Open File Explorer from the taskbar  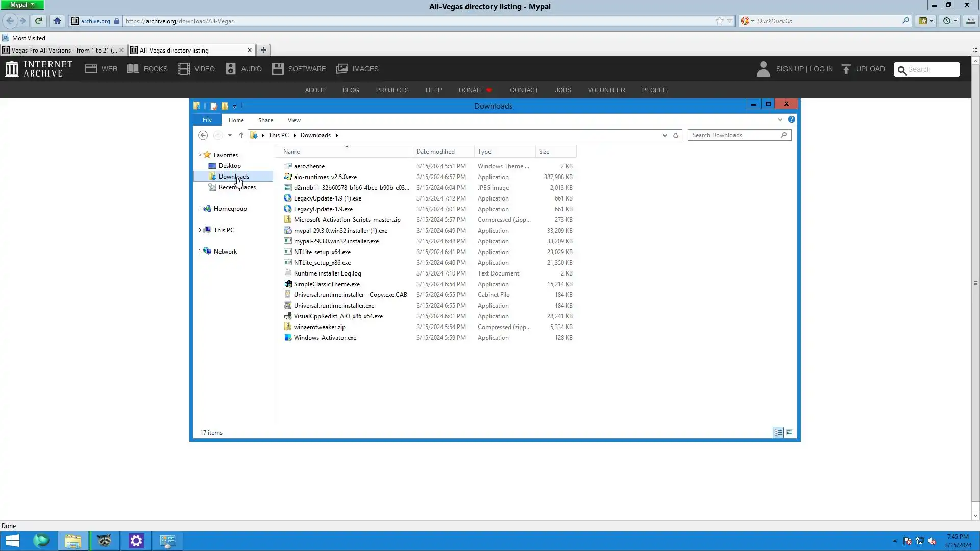click(x=72, y=541)
